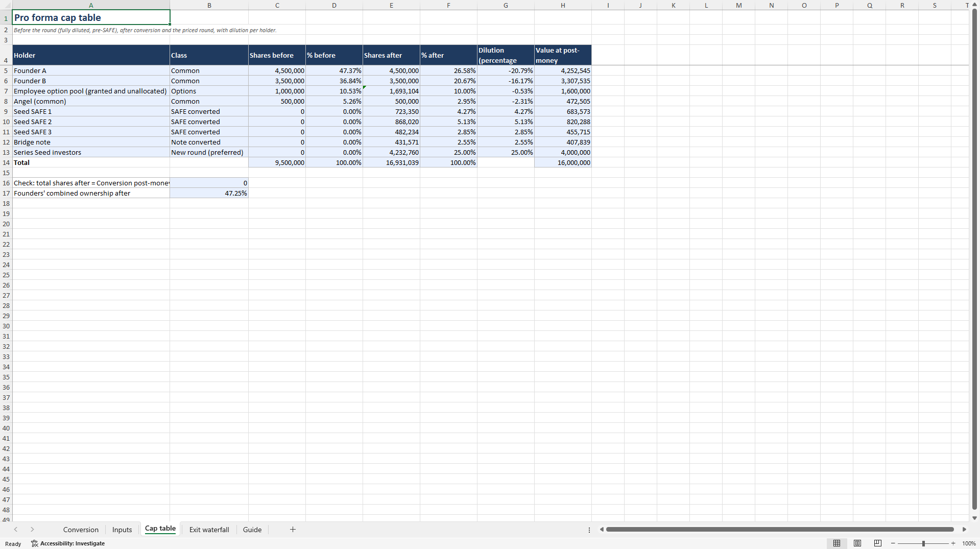Select column H header
Image resolution: width=980 pixels, height=549 pixels.
pos(563,5)
